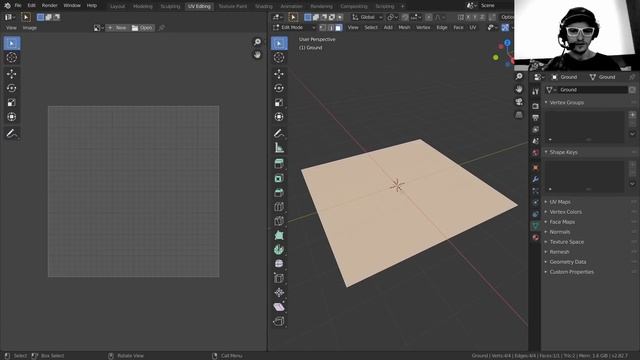Select the 3D viewport Rotate tool
The height and width of the screenshot is (360, 640).
[279, 88]
